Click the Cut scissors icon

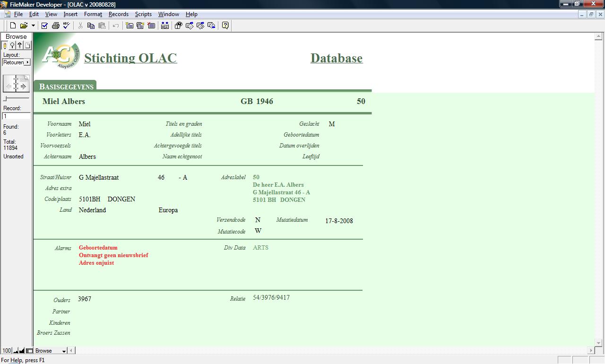(80, 26)
